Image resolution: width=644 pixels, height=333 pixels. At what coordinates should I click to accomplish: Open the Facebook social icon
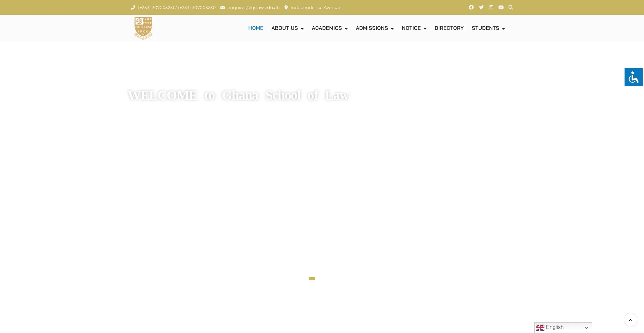point(471,7)
